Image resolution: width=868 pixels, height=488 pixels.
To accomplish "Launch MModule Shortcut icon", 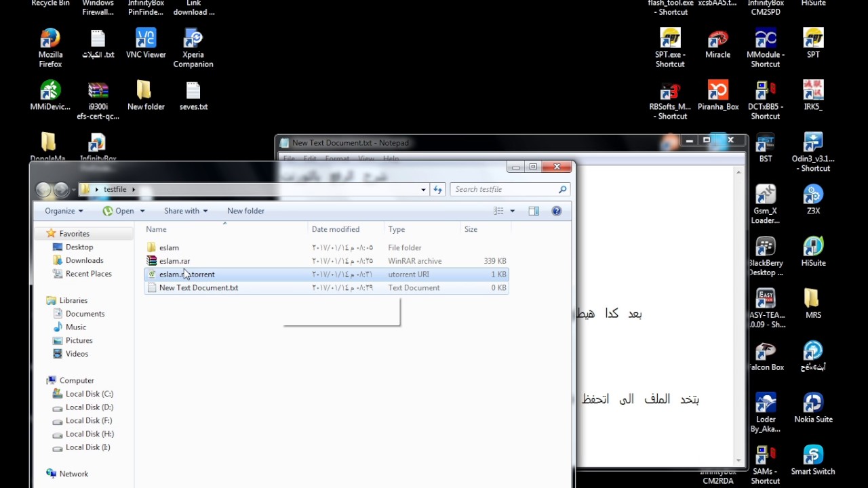I will 766,48.
